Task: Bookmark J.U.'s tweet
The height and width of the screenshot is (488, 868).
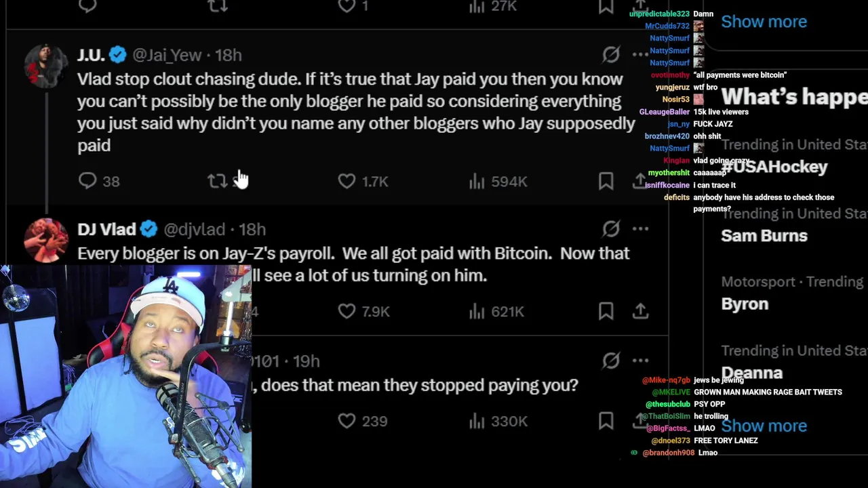Action: tap(606, 181)
